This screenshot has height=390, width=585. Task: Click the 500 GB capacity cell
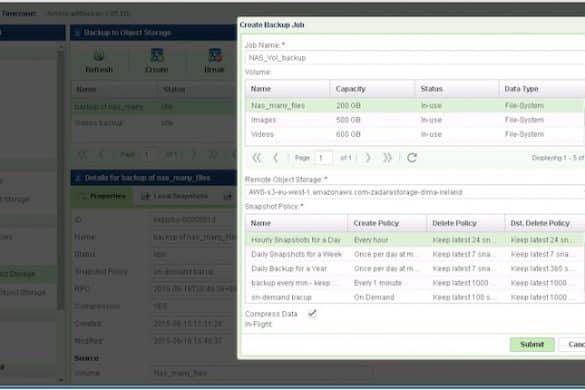click(x=348, y=120)
